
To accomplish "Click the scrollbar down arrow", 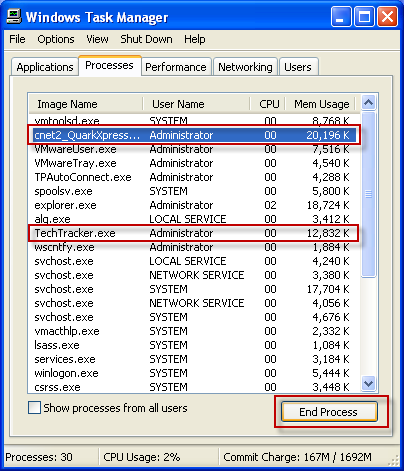I will (x=369, y=384).
